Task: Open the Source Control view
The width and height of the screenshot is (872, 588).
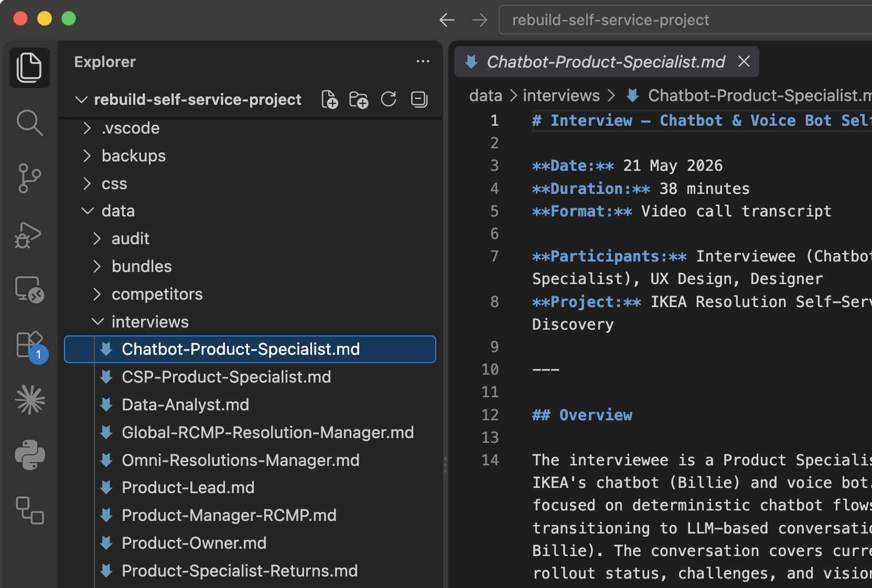Action: pyautogui.click(x=29, y=178)
